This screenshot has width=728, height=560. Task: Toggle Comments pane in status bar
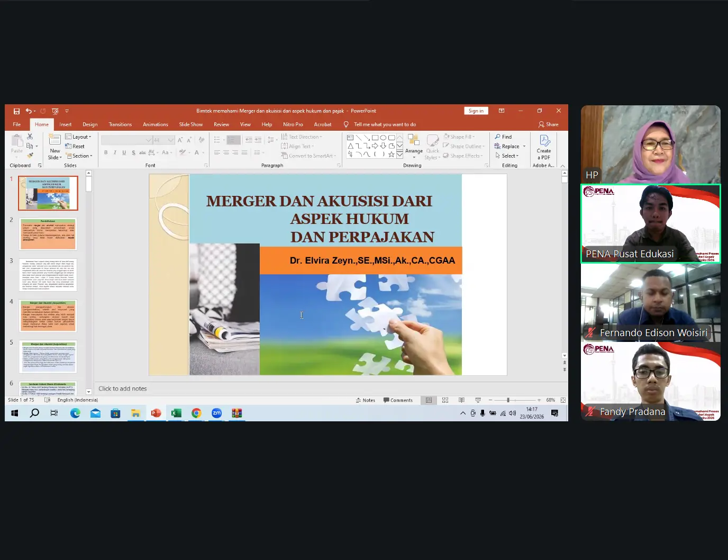pos(398,400)
